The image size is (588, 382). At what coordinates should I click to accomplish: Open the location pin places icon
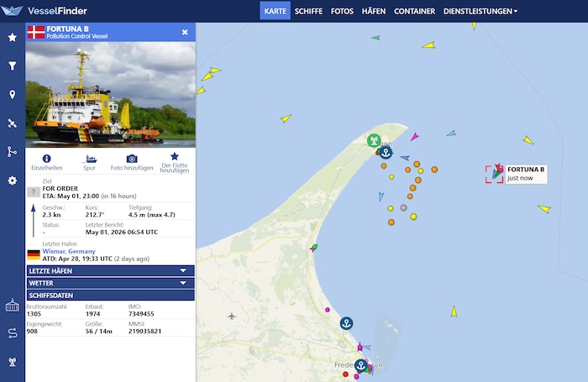13,95
